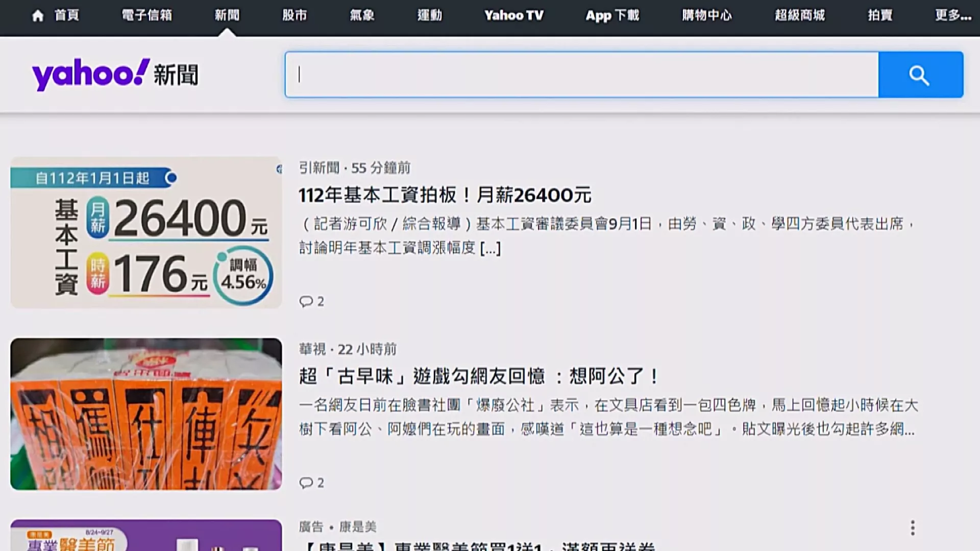Focus the news search input field

[x=582, y=75]
